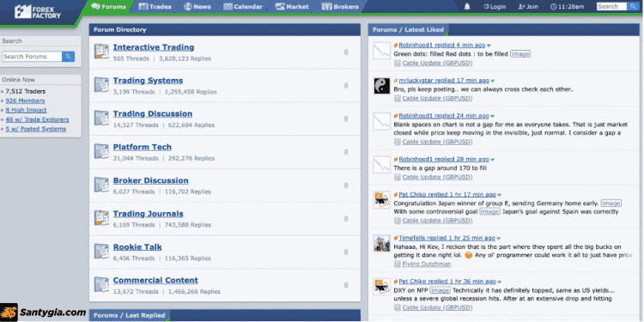The height and width of the screenshot is (322, 644).
Task: Click TimeTells user avatar
Action: (381, 243)
